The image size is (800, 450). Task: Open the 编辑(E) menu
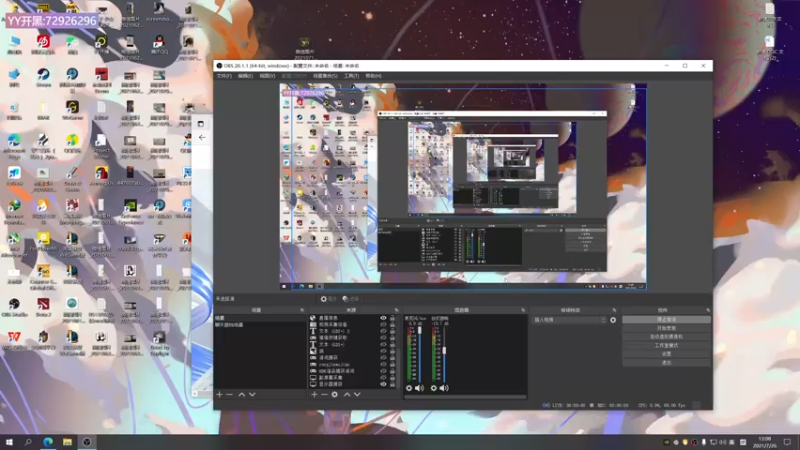tap(245, 76)
